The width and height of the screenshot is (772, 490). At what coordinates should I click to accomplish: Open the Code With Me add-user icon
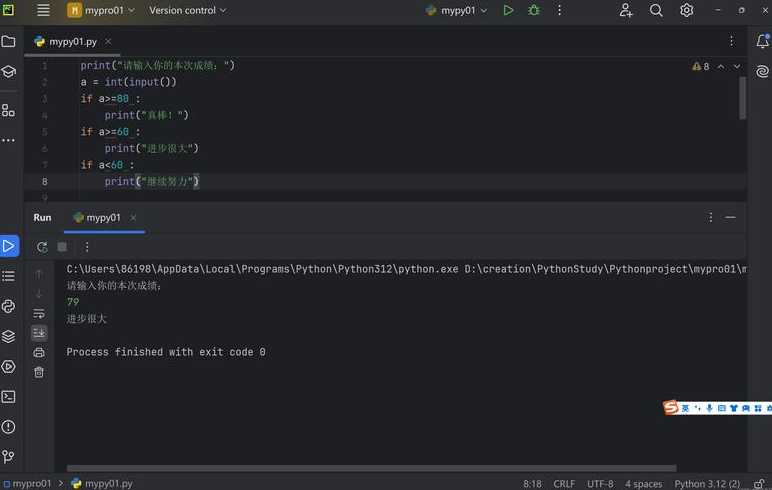[626, 10]
